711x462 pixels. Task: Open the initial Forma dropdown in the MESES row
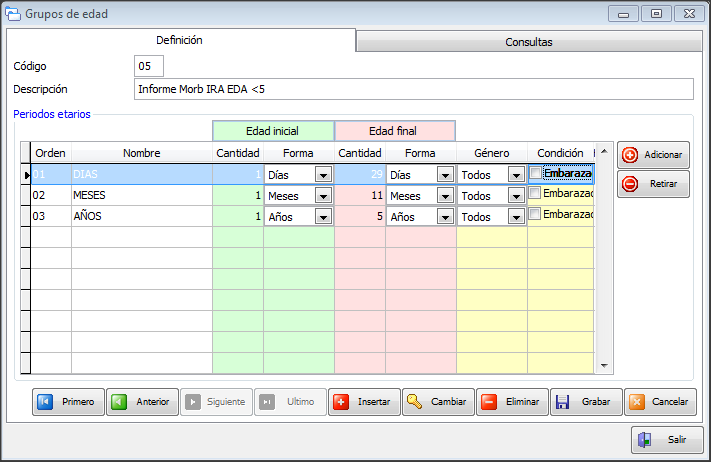(x=323, y=195)
